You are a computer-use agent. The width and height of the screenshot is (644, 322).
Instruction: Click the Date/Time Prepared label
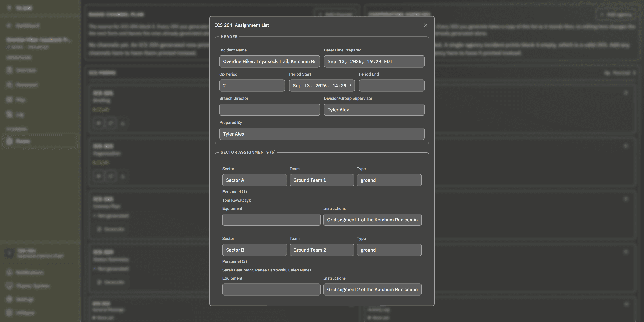pos(343,50)
